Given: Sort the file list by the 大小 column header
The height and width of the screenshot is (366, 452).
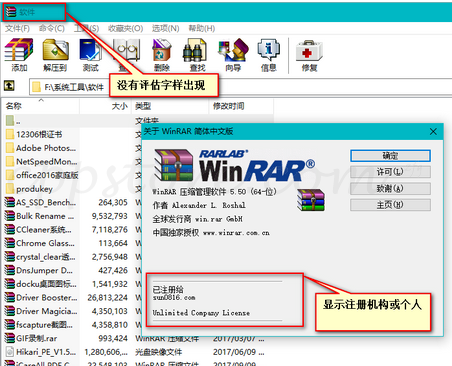Looking at the screenshot, I should pos(106,106).
